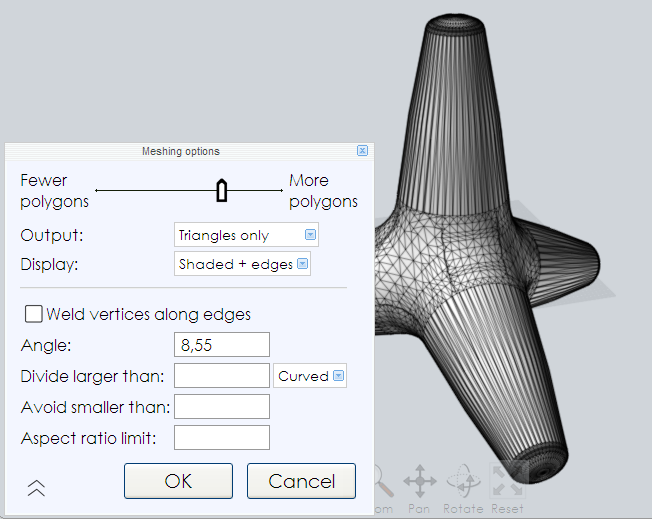Click the Rotate view icon
Screen dimensions: 652x519
point(463,481)
